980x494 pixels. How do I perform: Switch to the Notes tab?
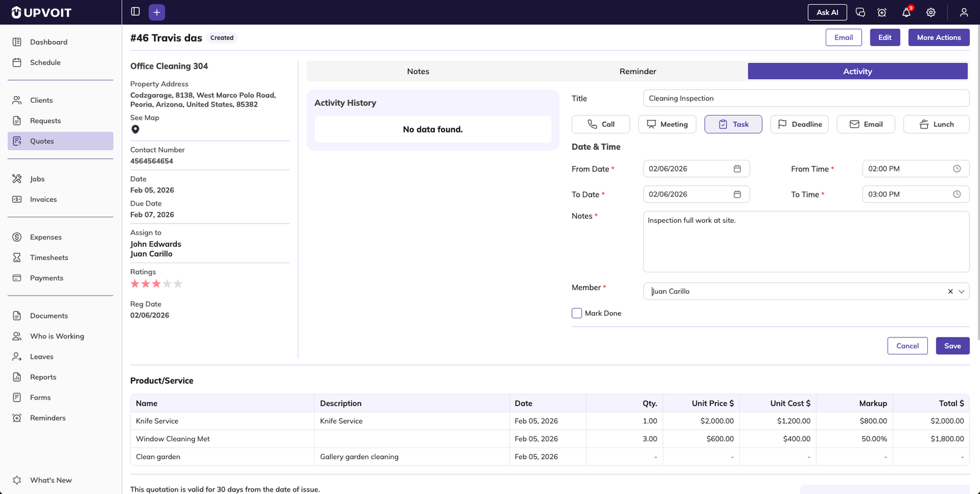coord(418,72)
